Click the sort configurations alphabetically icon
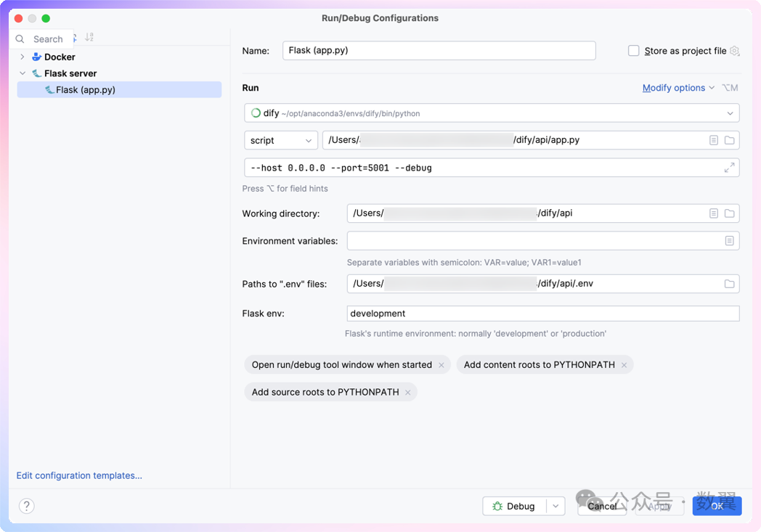761x532 pixels. (x=89, y=38)
